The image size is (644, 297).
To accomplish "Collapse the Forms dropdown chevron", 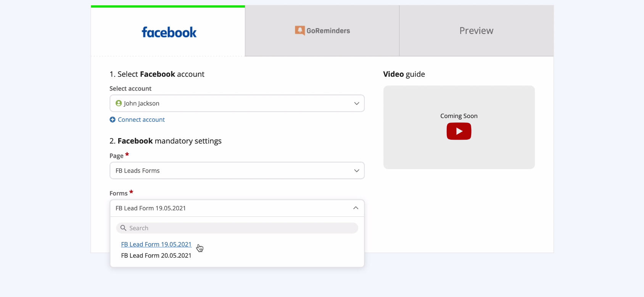I will 356,208.
